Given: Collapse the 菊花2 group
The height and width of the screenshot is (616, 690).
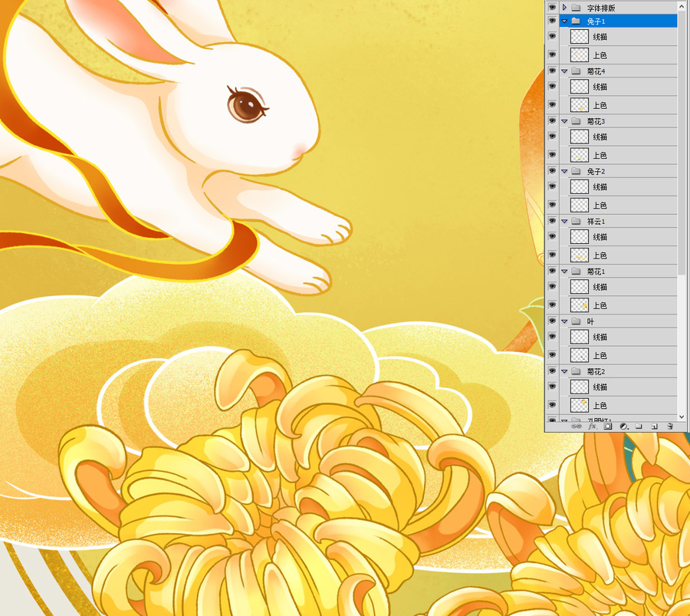Looking at the screenshot, I should click(564, 371).
